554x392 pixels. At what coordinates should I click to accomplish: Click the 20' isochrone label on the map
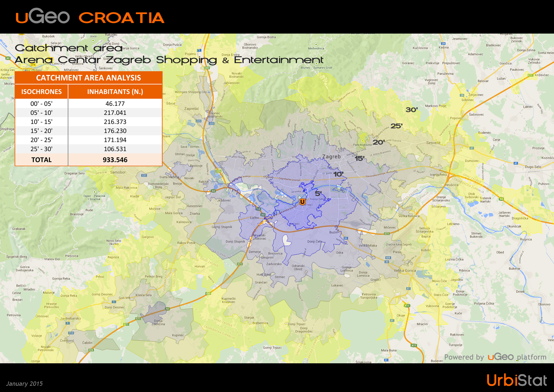pos(379,142)
